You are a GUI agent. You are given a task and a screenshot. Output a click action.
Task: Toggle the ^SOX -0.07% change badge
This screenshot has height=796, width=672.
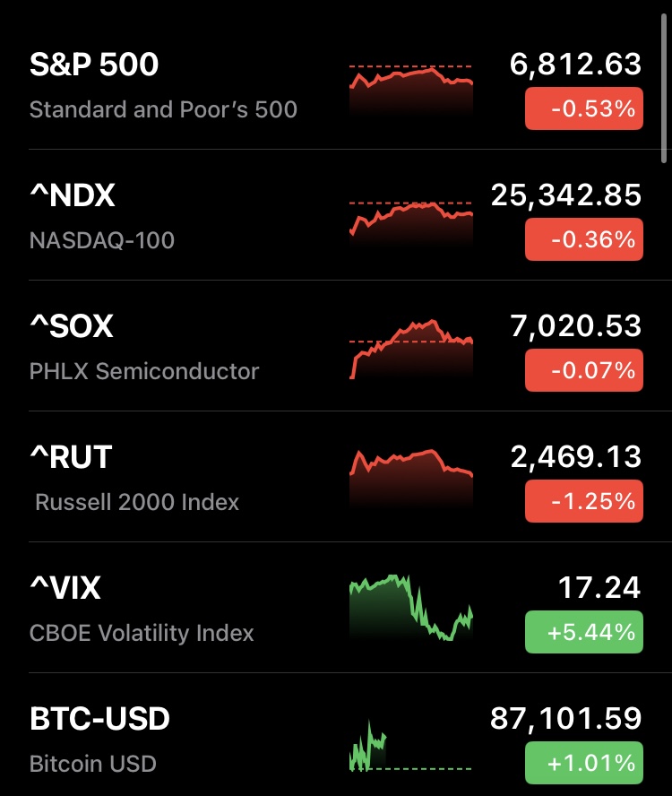[583, 371]
